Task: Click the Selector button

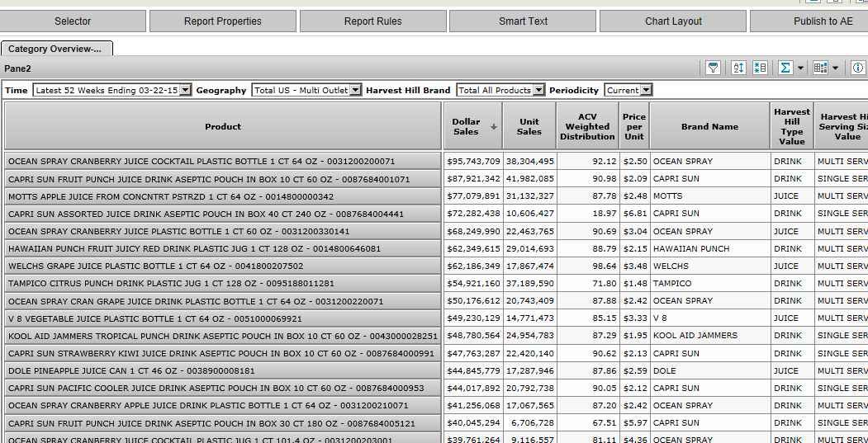Action: [73, 21]
